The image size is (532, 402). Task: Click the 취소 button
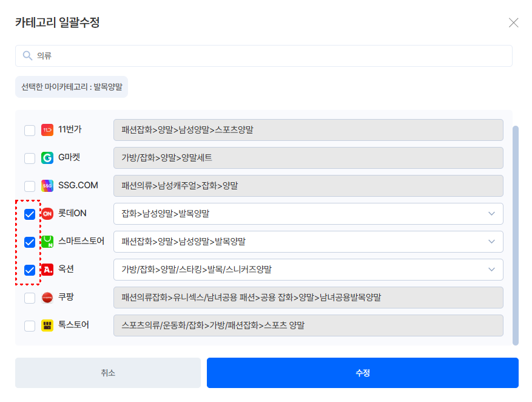pos(108,373)
